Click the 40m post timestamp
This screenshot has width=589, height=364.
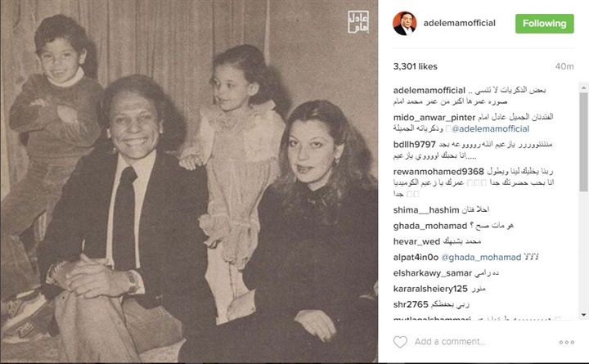click(564, 66)
